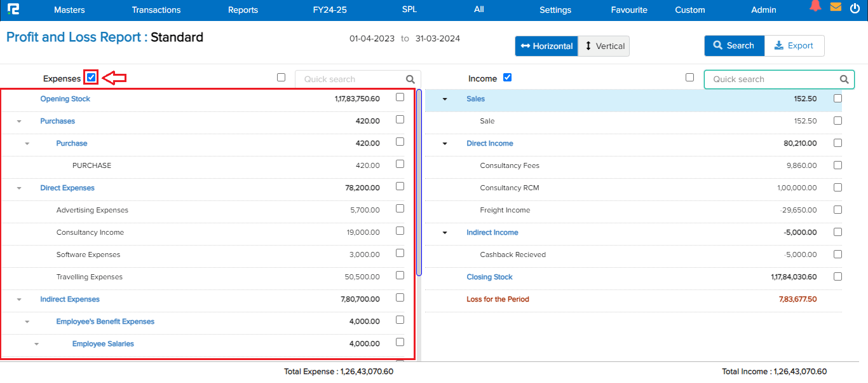Collapse the Direct Expenses group arrow

(19, 188)
